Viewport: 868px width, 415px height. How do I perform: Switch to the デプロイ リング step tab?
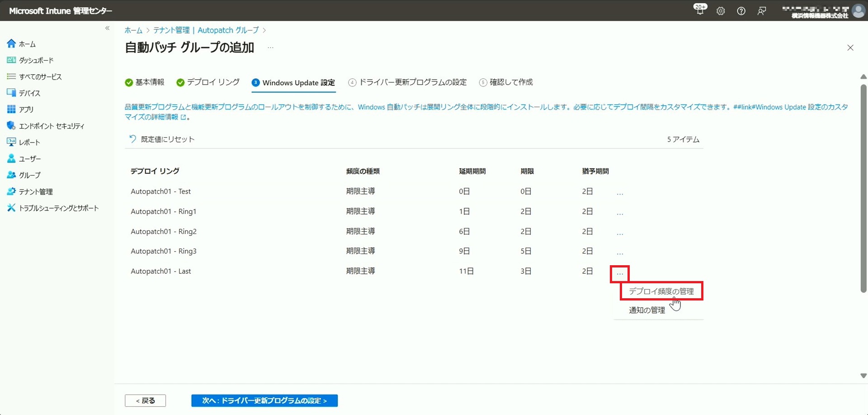coord(213,82)
